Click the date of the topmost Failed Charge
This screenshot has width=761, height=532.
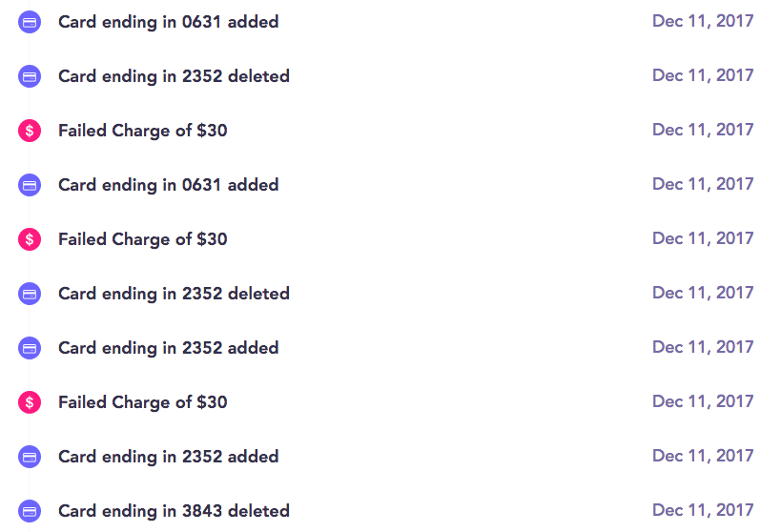[703, 131]
